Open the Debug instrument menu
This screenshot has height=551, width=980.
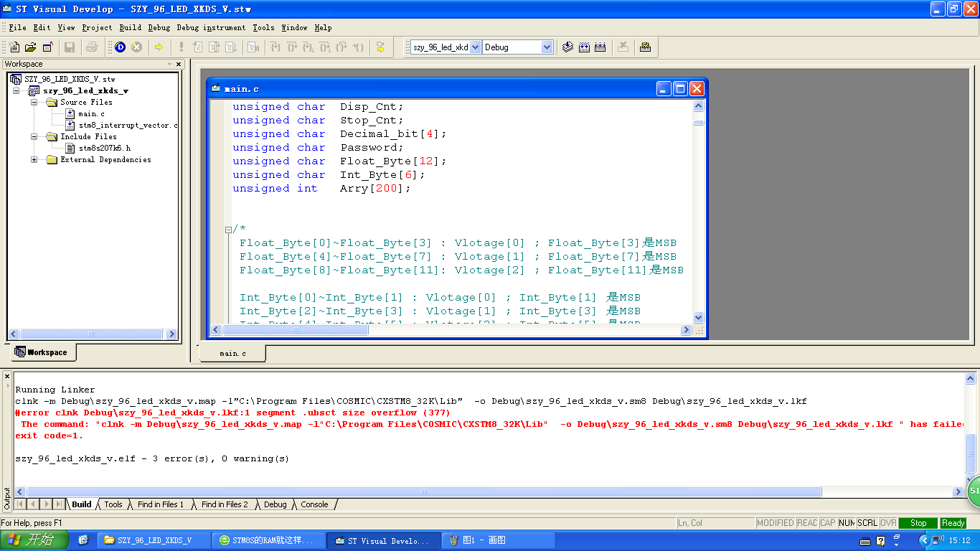pyautogui.click(x=212, y=27)
